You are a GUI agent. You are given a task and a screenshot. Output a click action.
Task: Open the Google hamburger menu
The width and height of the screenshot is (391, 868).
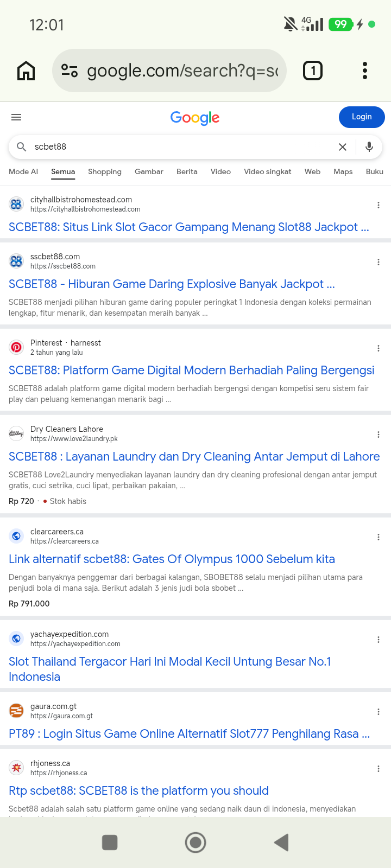point(16,117)
